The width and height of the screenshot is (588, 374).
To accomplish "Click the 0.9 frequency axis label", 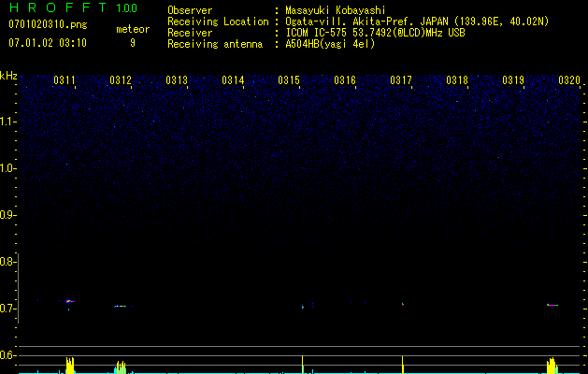I will 7,215.
